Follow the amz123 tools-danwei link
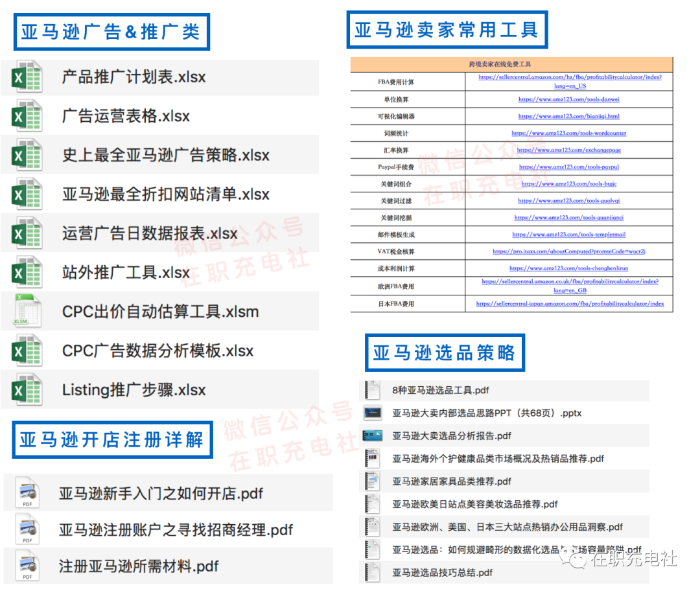Viewport: 700px width, 589px height. click(x=569, y=100)
